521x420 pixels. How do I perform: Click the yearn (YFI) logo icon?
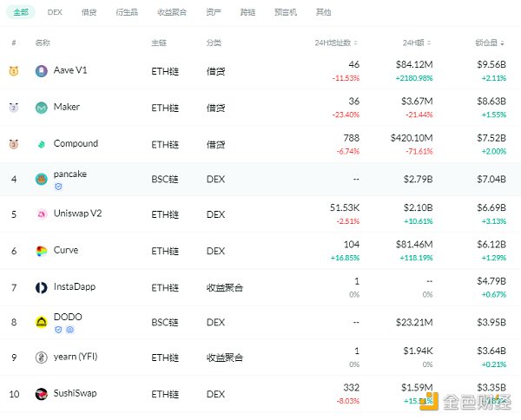pyautogui.click(x=42, y=358)
